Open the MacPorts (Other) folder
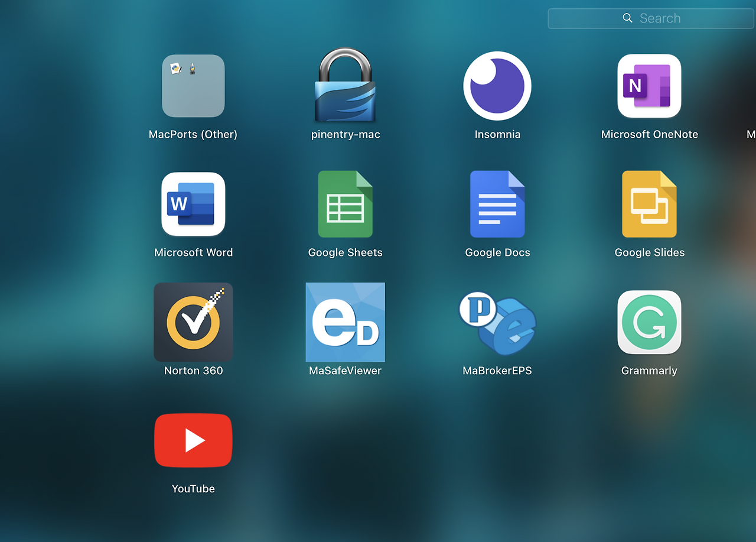The image size is (756, 542). 193,86
